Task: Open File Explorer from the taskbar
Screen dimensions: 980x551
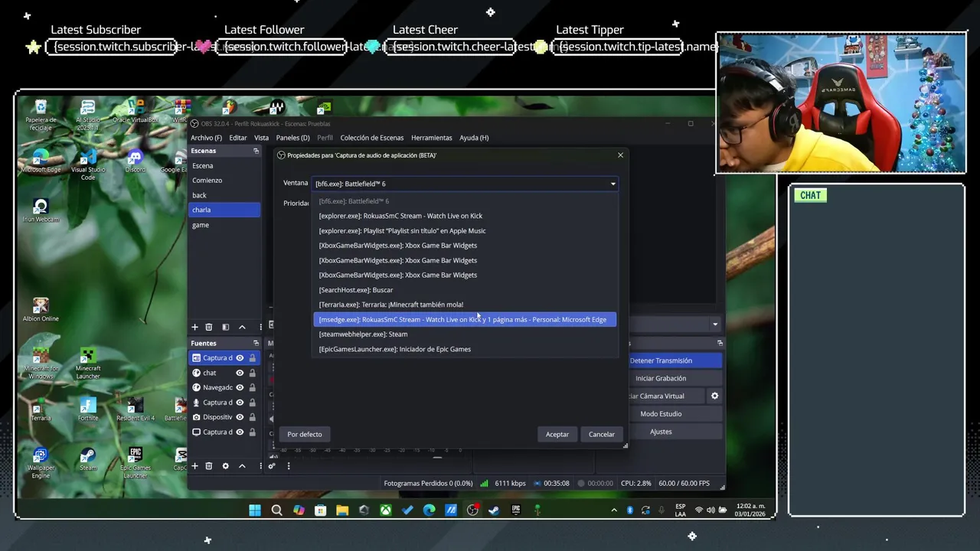Action: [x=341, y=510]
